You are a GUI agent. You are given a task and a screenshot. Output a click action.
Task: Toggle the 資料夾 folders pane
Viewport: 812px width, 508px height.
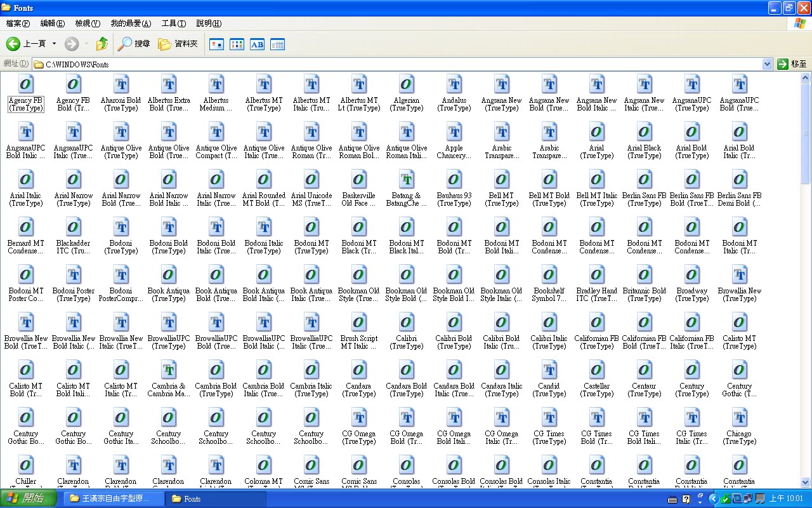click(178, 44)
